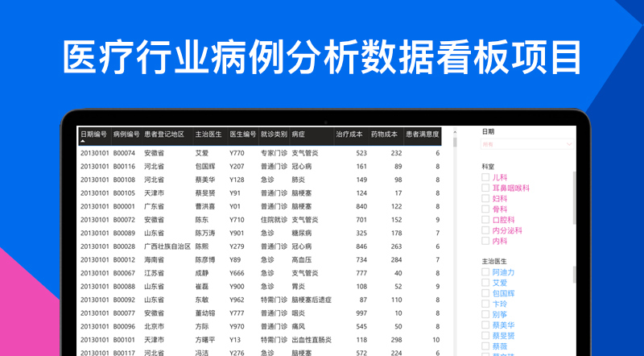Open the 日期 filter dropdown
This screenshot has height=356, width=644.
[527, 145]
